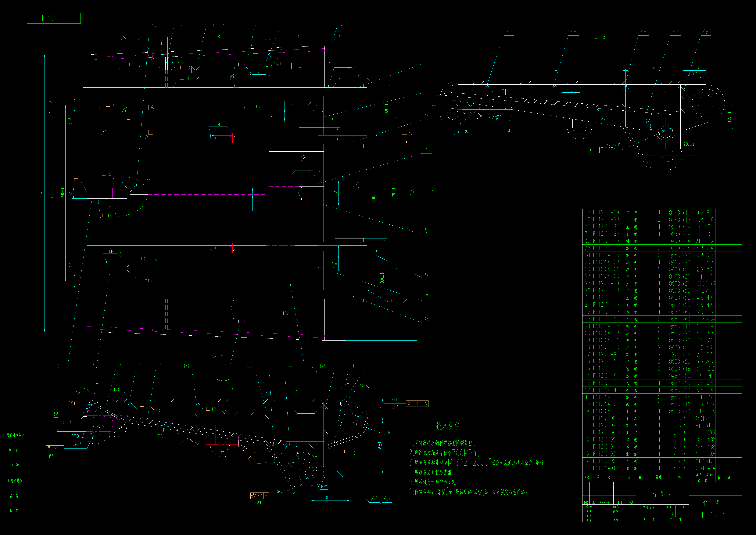Image resolution: width=756 pixels, height=535 pixels.
Task: Click the '565' dimension in plan view
Action: click(218, 36)
